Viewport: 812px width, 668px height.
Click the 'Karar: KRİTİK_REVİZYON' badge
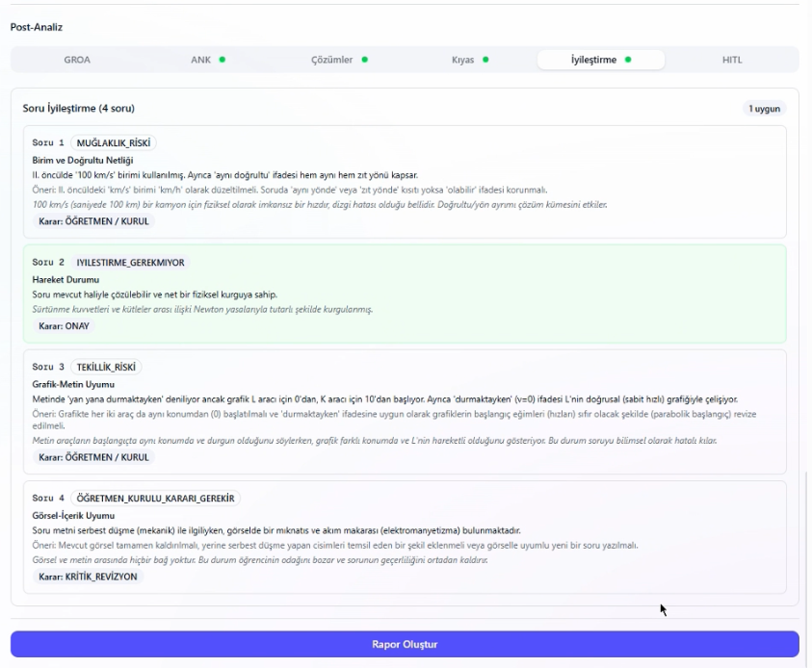[x=88, y=577]
